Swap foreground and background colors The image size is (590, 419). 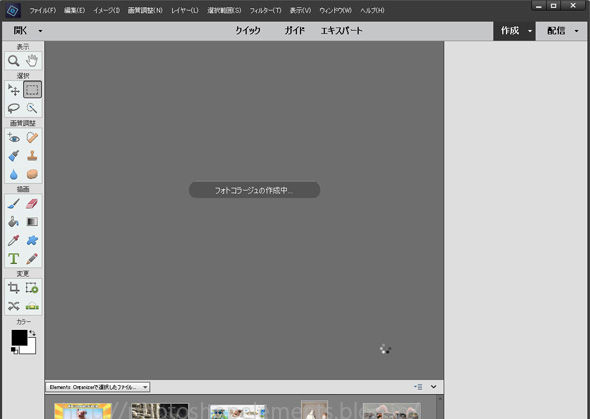[33, 333]
